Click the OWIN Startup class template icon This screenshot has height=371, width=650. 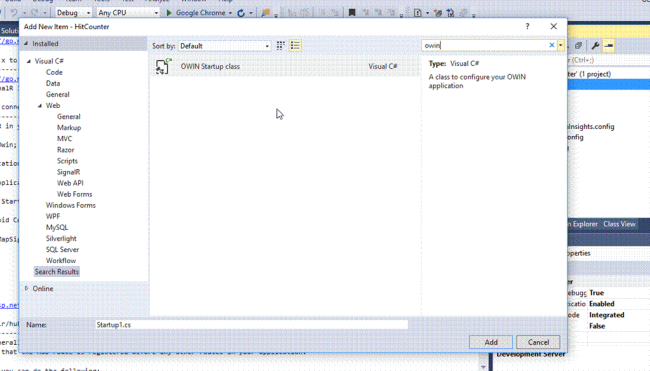[163, 66]
